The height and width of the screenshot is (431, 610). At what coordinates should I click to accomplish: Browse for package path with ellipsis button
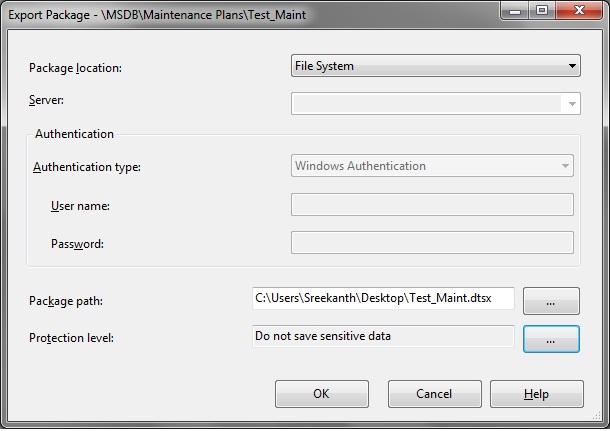click(551, 300)
